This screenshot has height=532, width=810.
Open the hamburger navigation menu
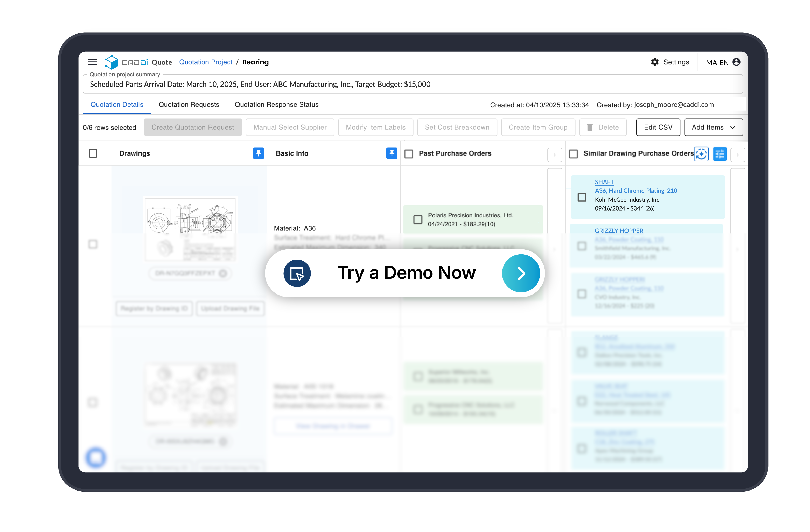[x=93, y=62]
